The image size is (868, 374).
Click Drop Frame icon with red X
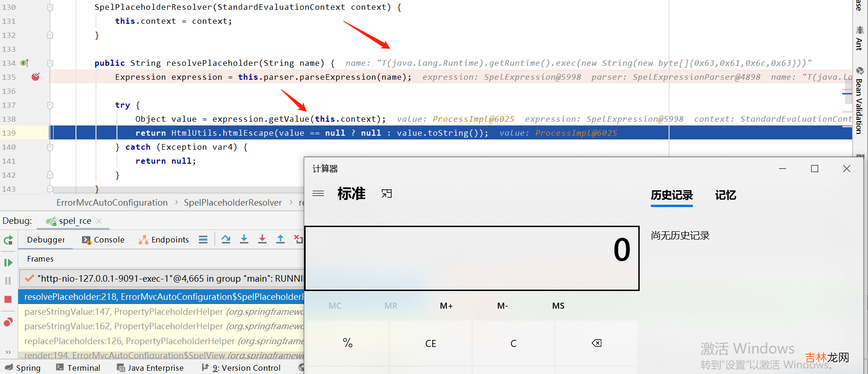298,239
